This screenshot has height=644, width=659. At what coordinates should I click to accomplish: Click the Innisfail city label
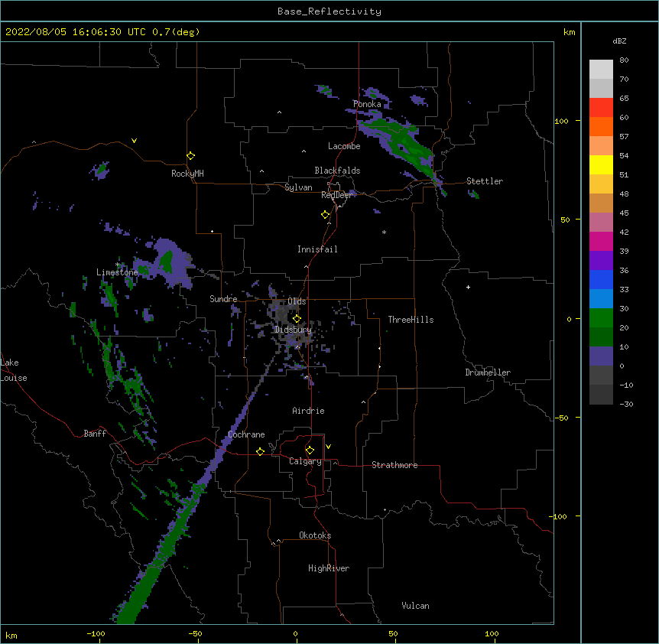point(317,249)
